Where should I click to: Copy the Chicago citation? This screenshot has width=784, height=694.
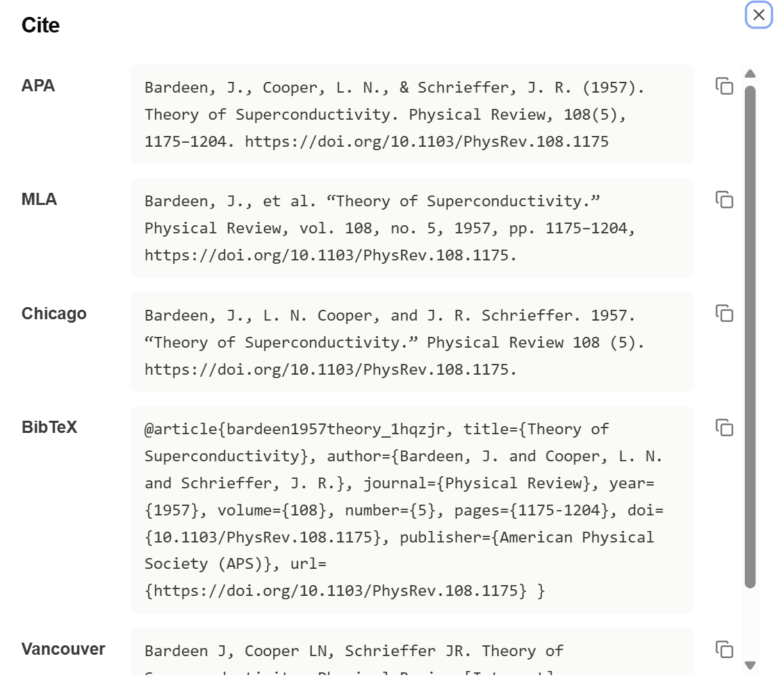point(724,313)
